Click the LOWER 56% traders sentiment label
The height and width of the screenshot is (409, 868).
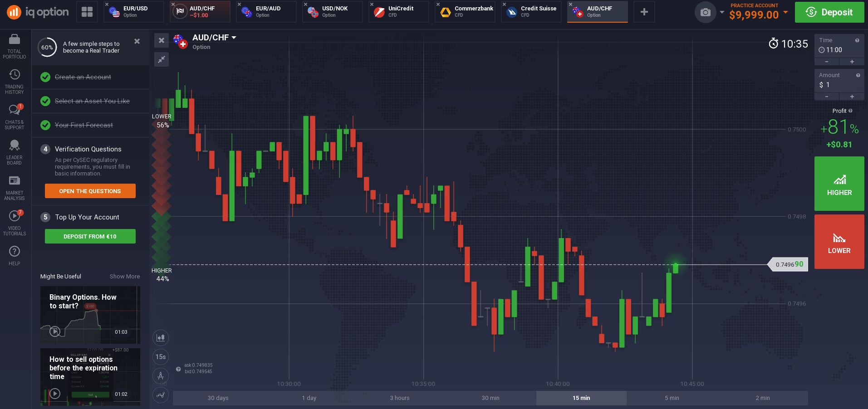(x=162, y=121)
